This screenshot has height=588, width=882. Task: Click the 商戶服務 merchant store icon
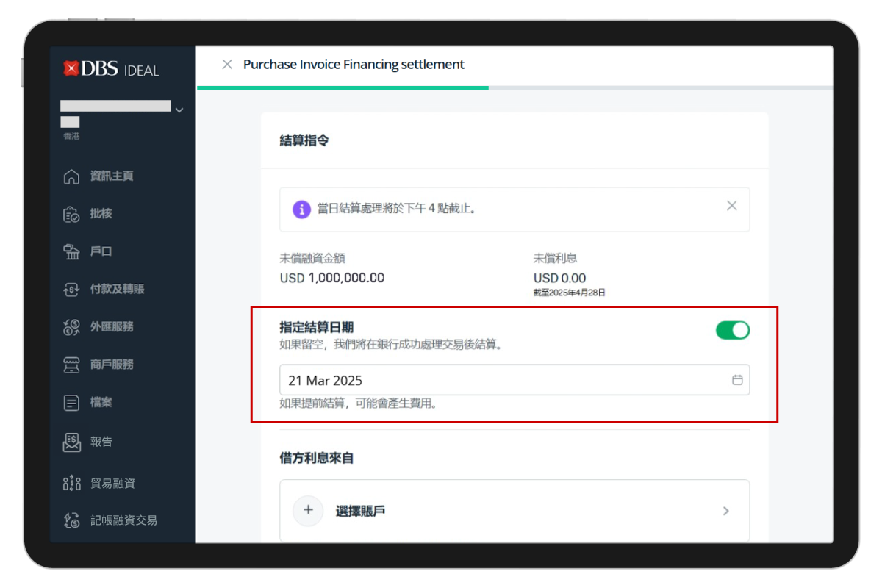tap(71, 365)
